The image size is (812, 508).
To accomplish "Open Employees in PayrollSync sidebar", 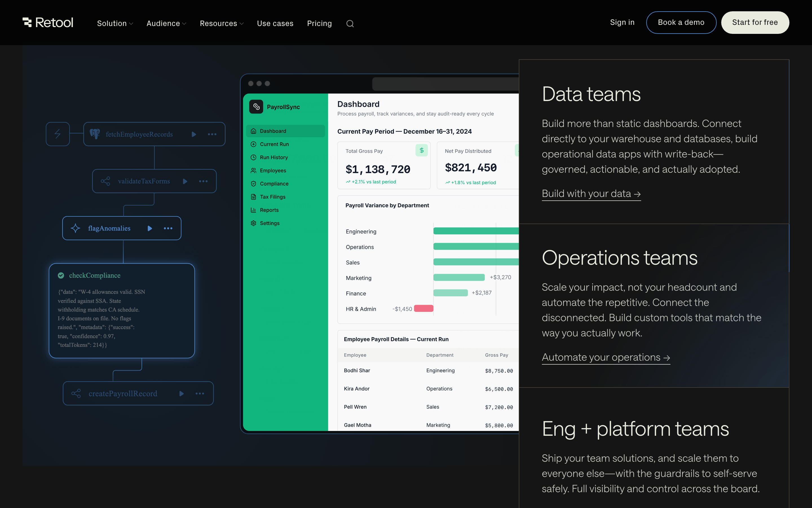I will click(286, 170).
